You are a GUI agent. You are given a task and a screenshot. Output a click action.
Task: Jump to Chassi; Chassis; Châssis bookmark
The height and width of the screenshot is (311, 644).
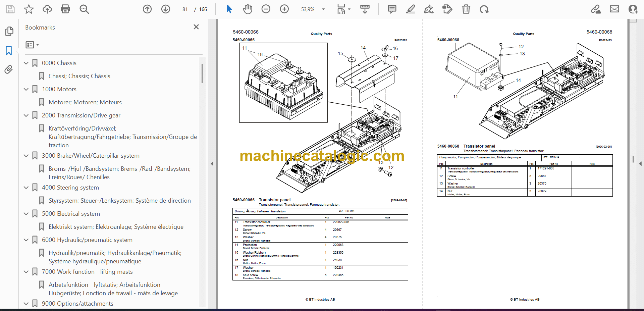click(79, 76)
